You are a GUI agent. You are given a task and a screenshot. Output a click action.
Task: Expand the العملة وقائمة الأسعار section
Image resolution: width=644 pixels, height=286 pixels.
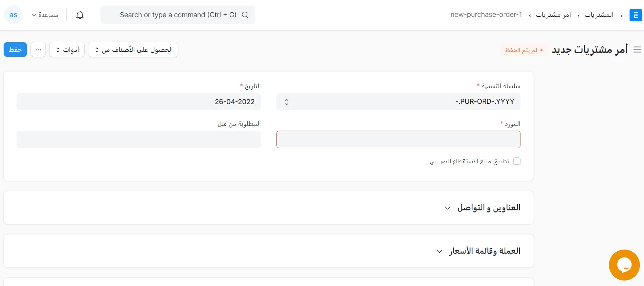click(x=478, y=251)
